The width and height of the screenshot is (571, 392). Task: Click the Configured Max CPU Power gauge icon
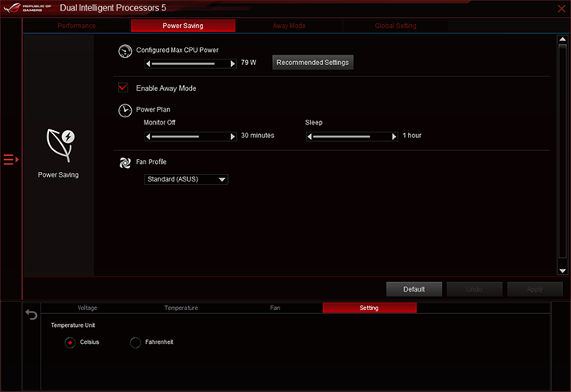125,51
